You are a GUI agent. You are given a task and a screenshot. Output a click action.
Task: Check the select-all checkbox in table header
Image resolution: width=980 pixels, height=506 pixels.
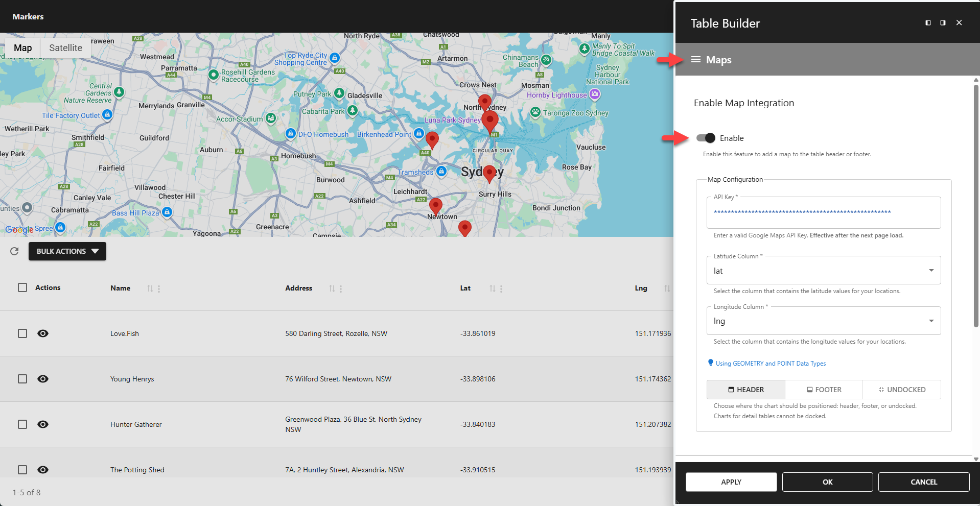point(22,287)
